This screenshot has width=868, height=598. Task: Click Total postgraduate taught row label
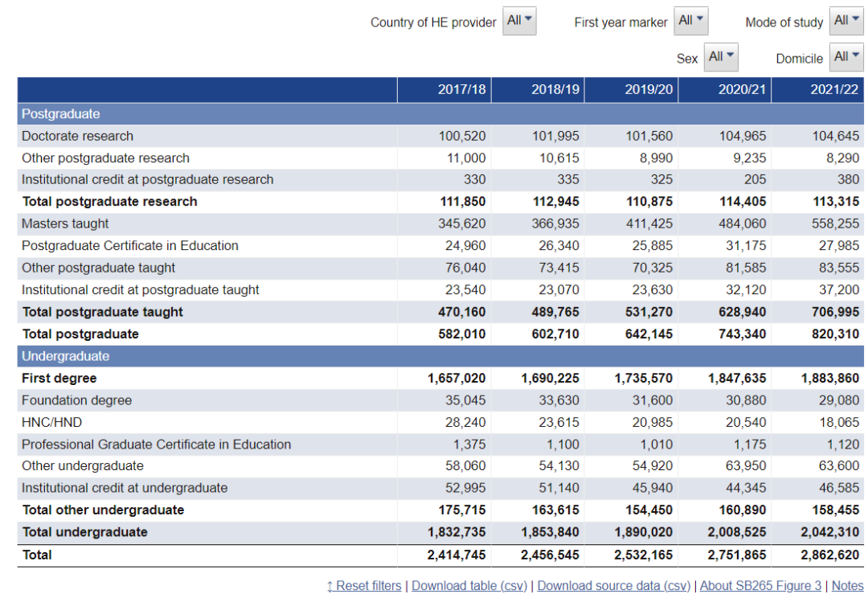(102, 313)
